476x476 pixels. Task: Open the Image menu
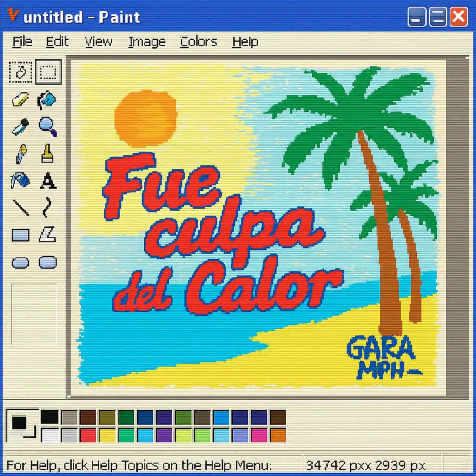coord(147,42)
